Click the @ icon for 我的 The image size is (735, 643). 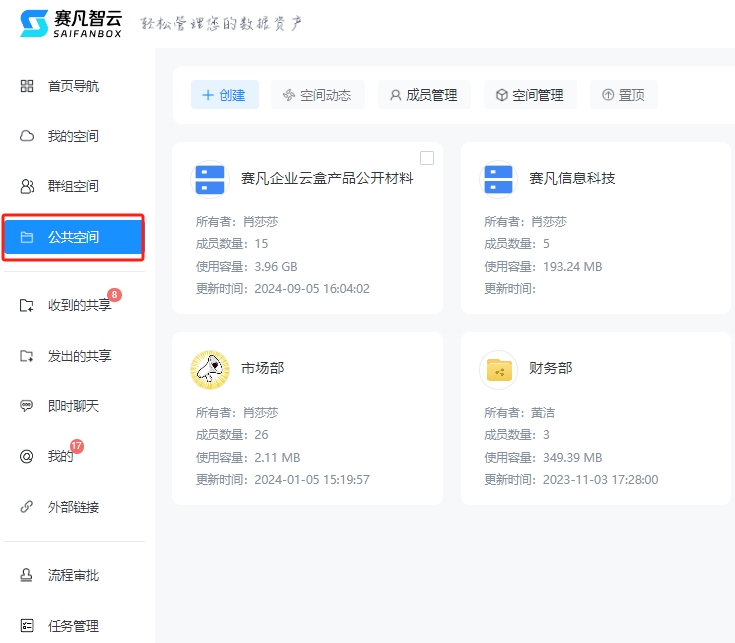(x=27, y=456)
